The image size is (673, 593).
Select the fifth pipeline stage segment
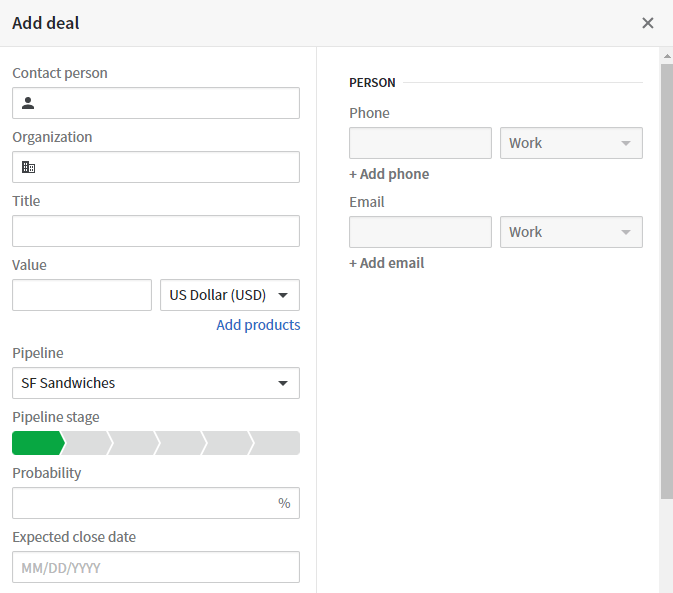tap(230, 443)
